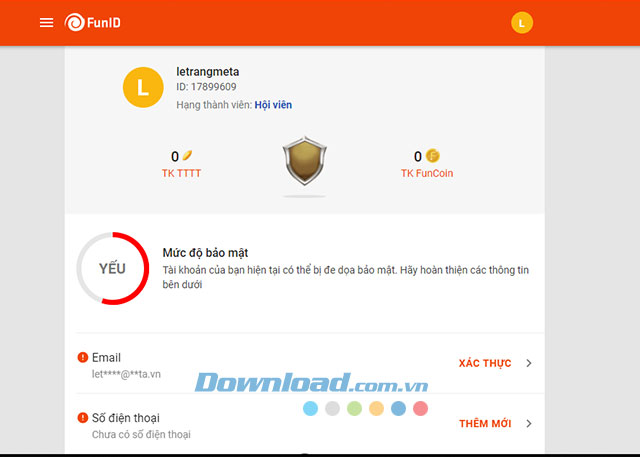
Task: Click the YẾU security level ring
Action: point(113,268)
